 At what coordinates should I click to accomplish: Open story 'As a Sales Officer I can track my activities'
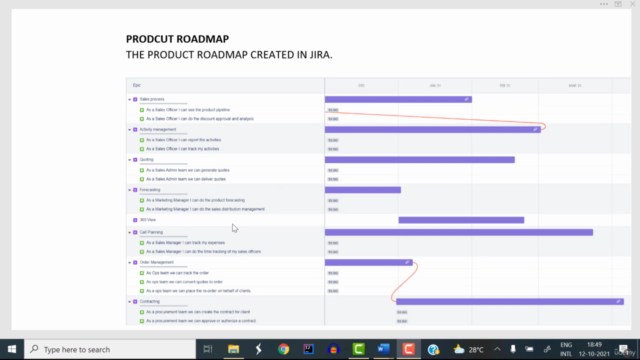click(x=182, y=149)
